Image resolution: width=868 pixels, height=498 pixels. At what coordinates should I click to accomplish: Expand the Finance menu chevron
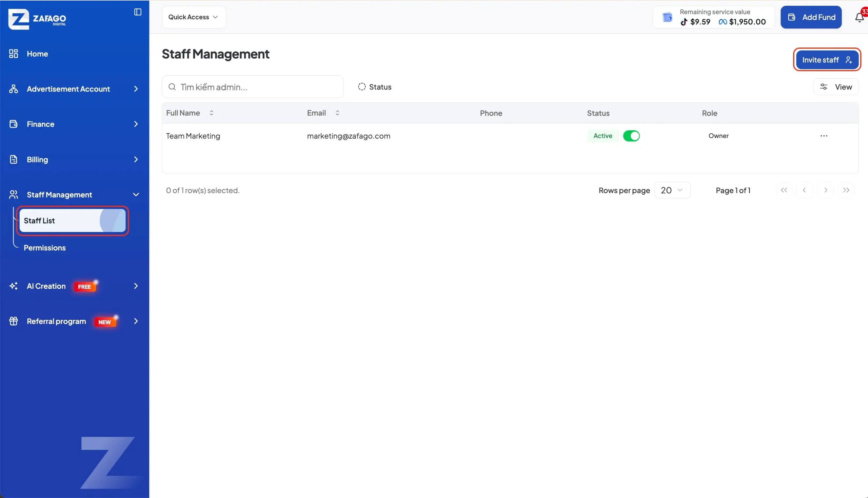[x=136, y=124]
